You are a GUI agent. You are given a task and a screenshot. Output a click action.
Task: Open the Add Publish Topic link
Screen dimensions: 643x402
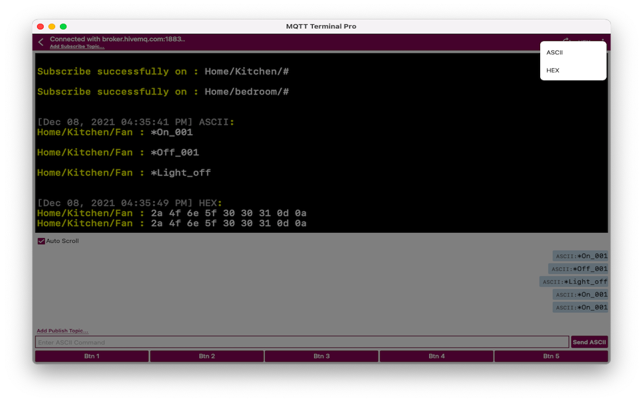(x=62, y=331)
